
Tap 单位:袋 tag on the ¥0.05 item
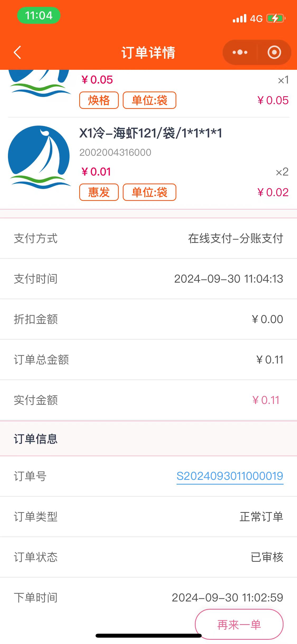(149, 100)
